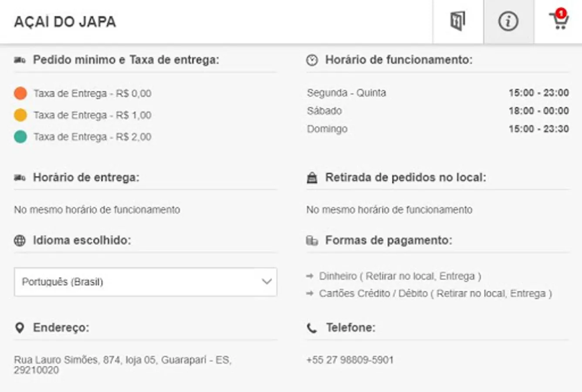Click the location pin icon beside Endereço
582x392 pixels.
pyautogui.click(x=20, y=328)
